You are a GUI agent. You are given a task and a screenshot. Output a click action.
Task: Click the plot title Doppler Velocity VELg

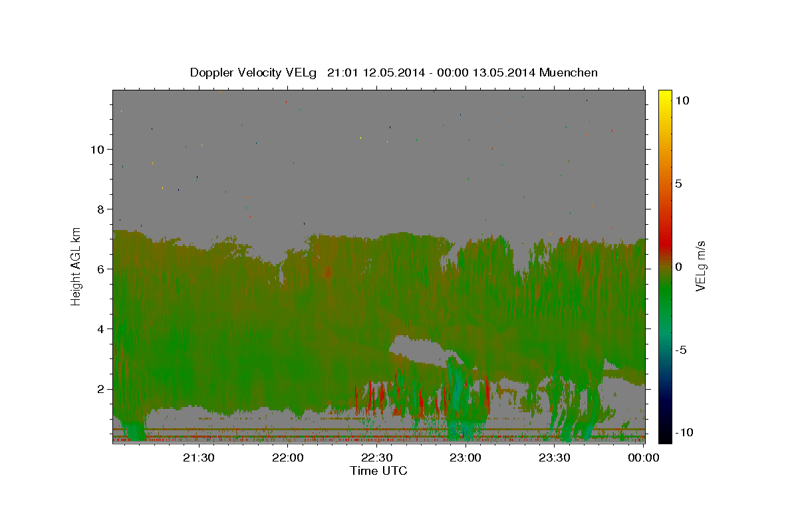pos(394,72)
